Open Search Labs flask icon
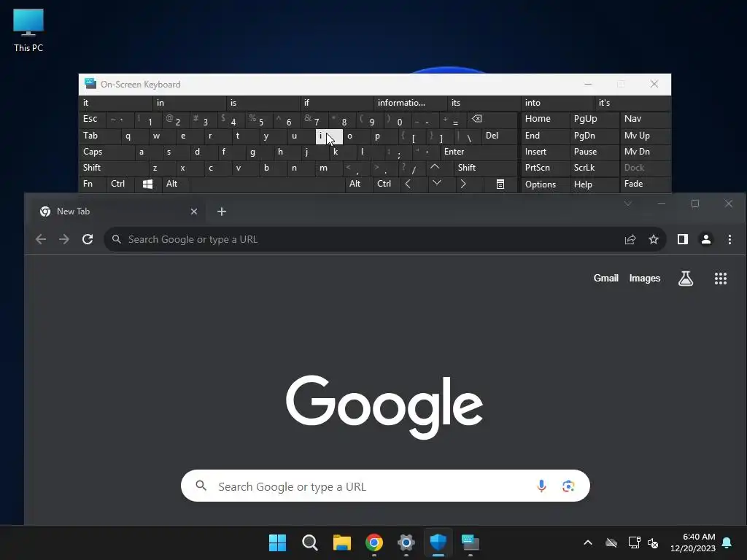The width and height of the screenshot is (747, 560). pos(686,279)
